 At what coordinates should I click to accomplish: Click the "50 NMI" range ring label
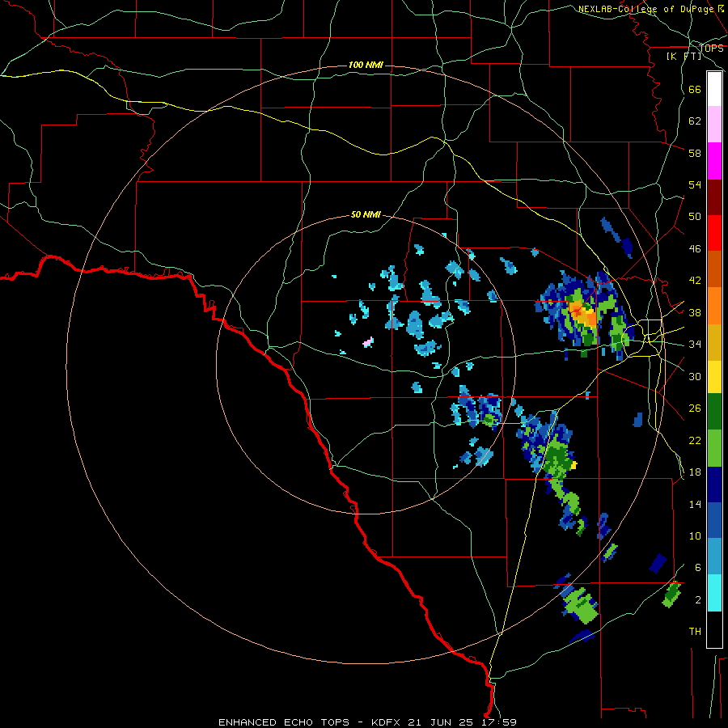tap(366, 214)
